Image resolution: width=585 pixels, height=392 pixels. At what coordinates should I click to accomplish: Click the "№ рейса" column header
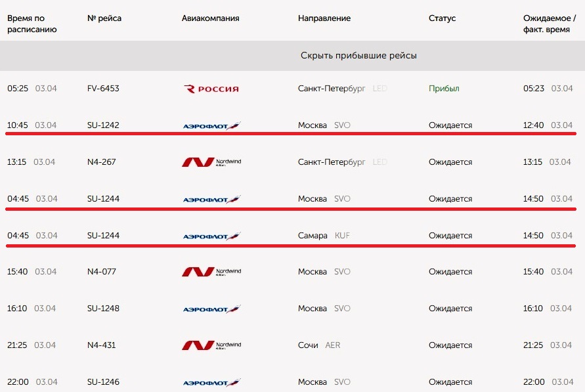104,18
